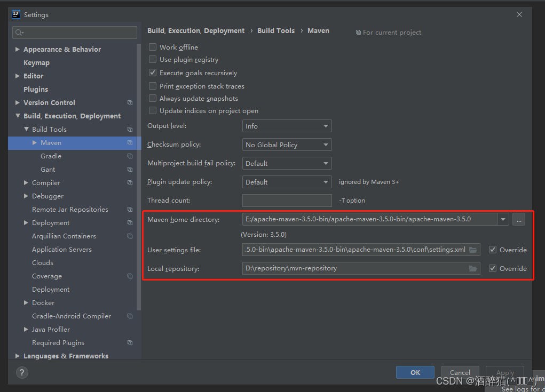Click the settings tree vertical scrollbar
This screenshot has width=545, height=392.
[139, 177]
